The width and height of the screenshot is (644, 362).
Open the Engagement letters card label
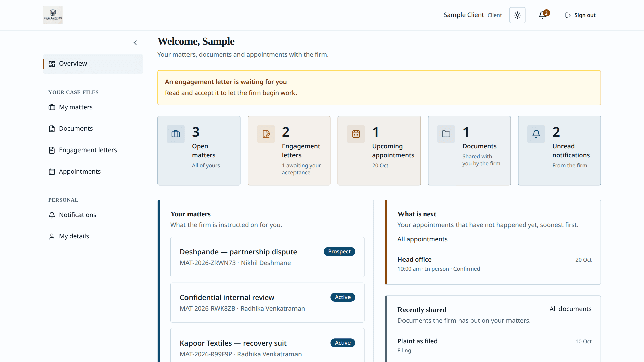[x=301, y=151]
